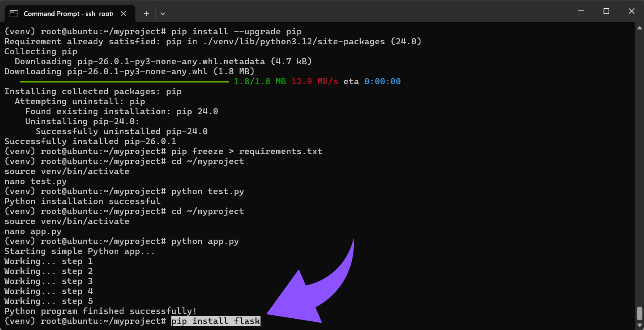The height and width of the screenshot is (330, 644).
Task: Click the green download progress bar
Action: [x=124, y=82]
